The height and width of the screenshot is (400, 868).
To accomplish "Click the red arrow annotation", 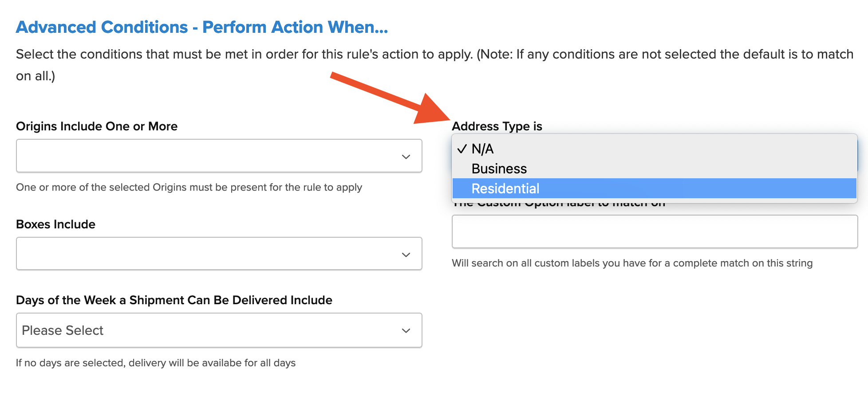I will [391, 98].
